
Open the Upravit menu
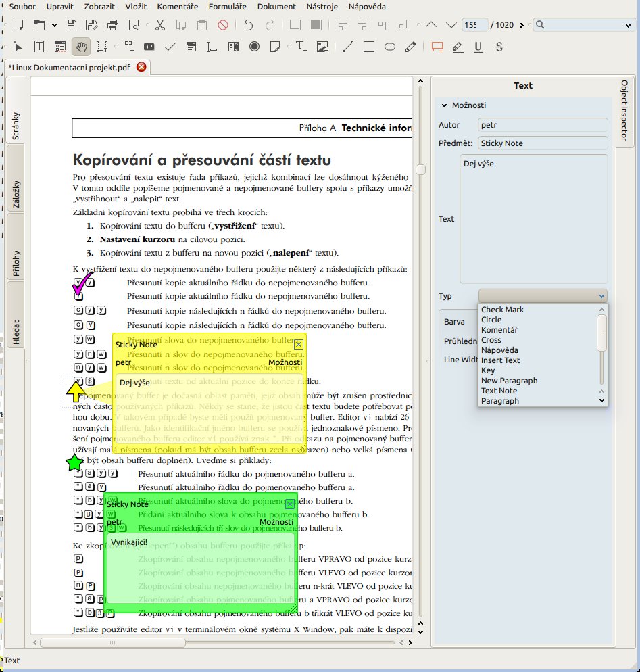click(60, 7)
